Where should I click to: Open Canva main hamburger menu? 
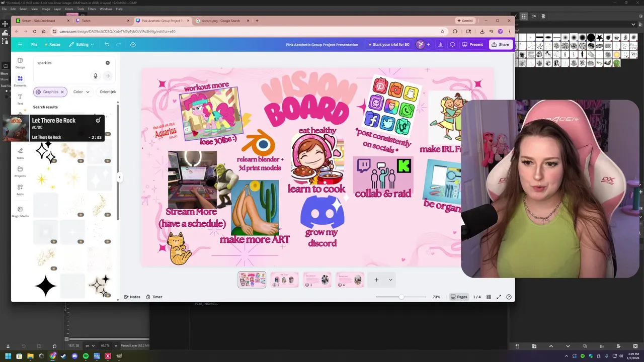(20, 44)
